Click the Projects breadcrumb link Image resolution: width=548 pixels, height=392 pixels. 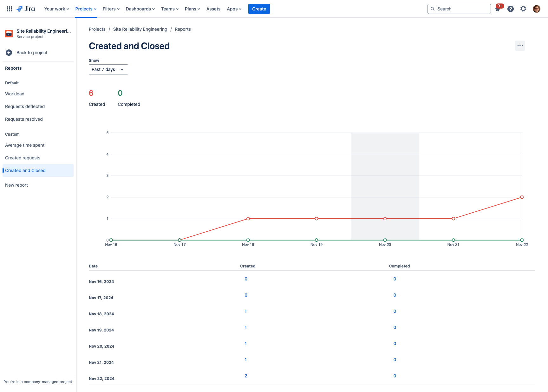tap(97, 29)
